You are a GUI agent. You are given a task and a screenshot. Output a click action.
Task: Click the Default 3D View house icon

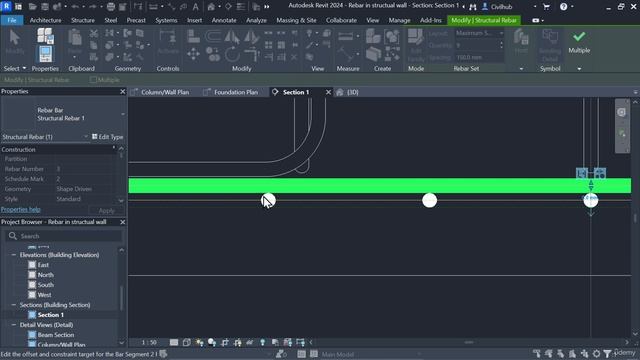tap(211, 7)
